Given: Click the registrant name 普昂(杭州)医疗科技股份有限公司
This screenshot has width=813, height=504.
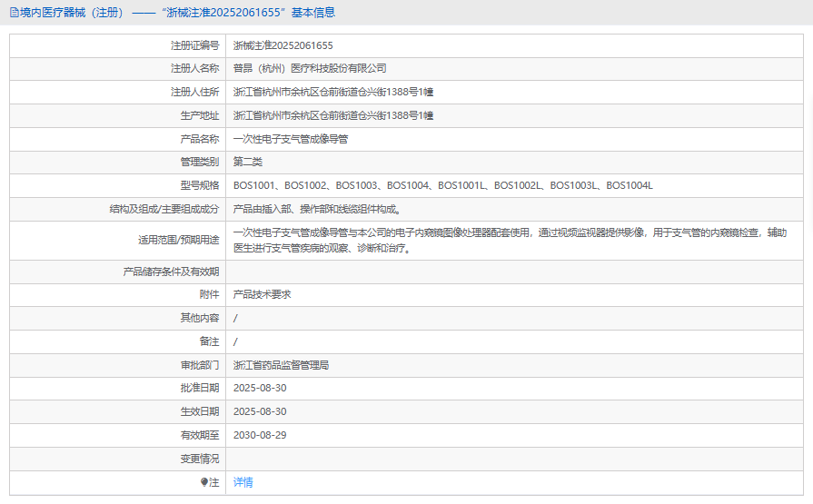Looking at the screenshot, I should click(x=310, y=68).
